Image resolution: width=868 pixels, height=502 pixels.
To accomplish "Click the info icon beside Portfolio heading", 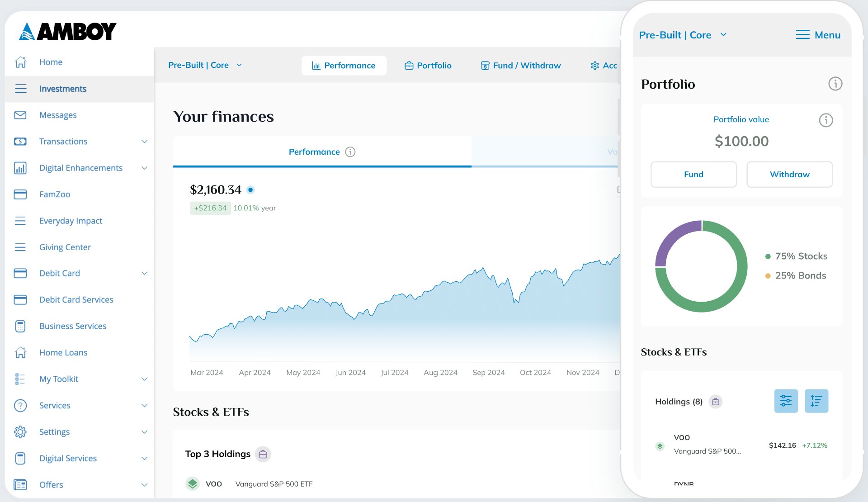I will point(835,84).
